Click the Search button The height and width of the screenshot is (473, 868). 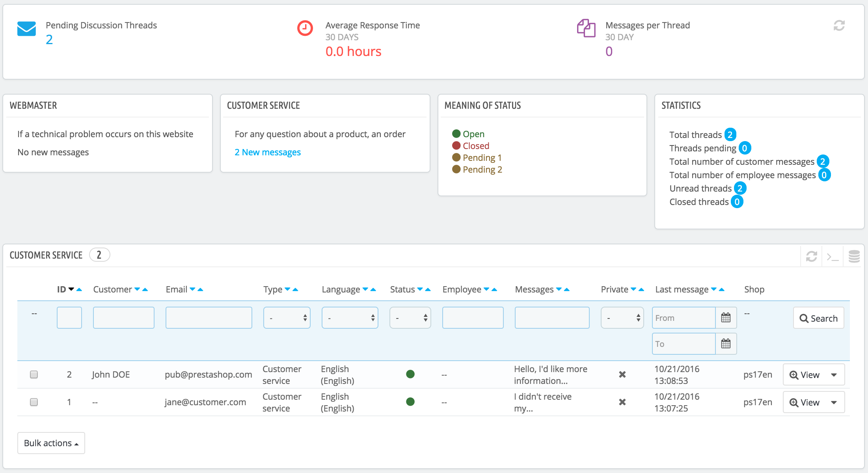click(x=818, y=318)
